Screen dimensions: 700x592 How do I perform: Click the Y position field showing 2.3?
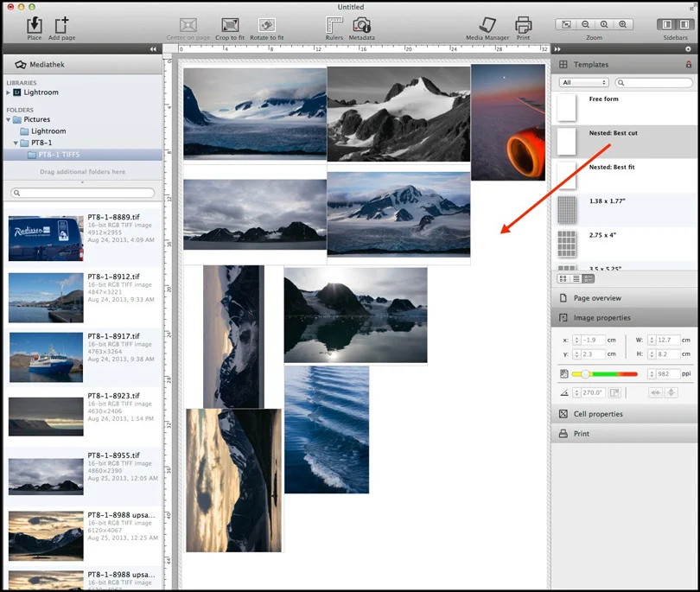point(593,354)
